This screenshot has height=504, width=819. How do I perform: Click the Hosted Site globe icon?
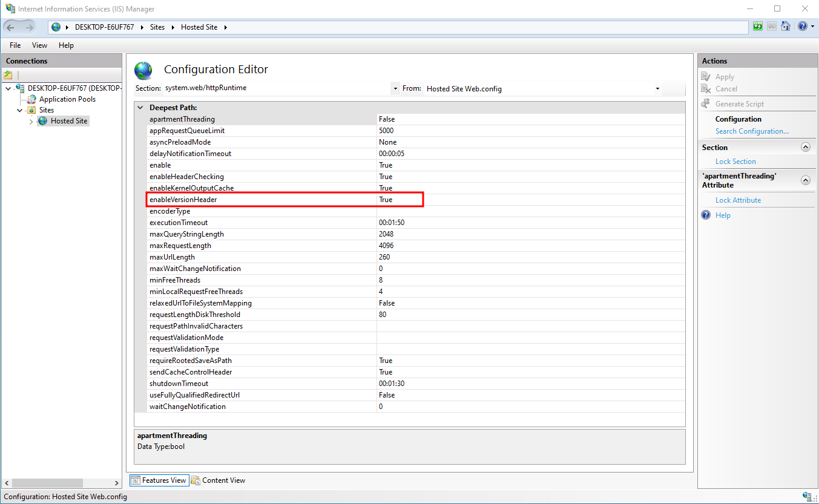coord(43,120)
